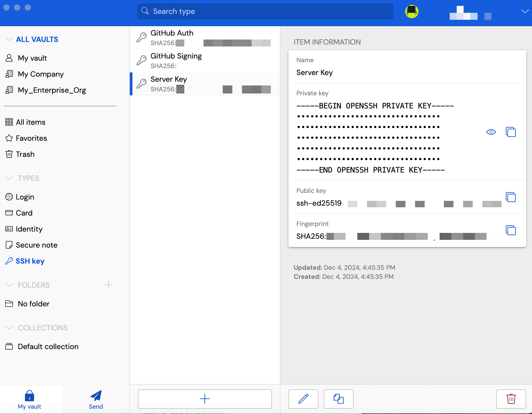The height and width of the screenshot is (414, 532).
Task: Copy the private key with copy icon
Action: coord(511,132)
